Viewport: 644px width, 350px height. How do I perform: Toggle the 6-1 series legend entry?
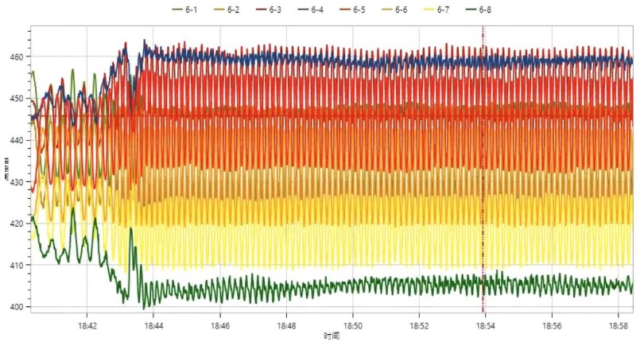pyautogui.click(x=184, y=10)
